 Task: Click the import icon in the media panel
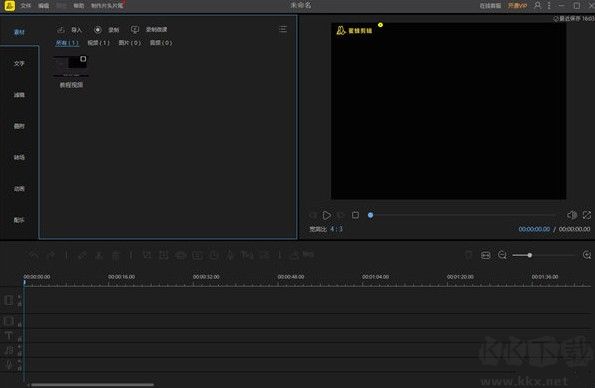(61, 30)
